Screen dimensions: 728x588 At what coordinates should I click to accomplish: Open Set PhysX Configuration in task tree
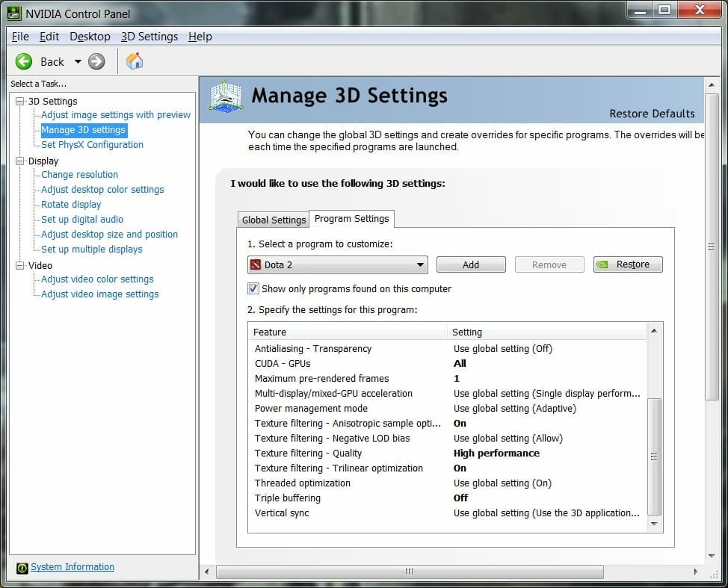coord(92,145)
